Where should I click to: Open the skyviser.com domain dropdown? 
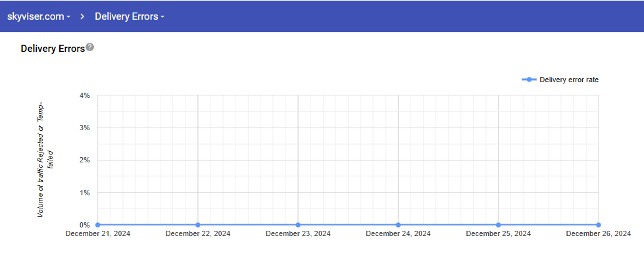pyautogui.click(x=38, y=16)
